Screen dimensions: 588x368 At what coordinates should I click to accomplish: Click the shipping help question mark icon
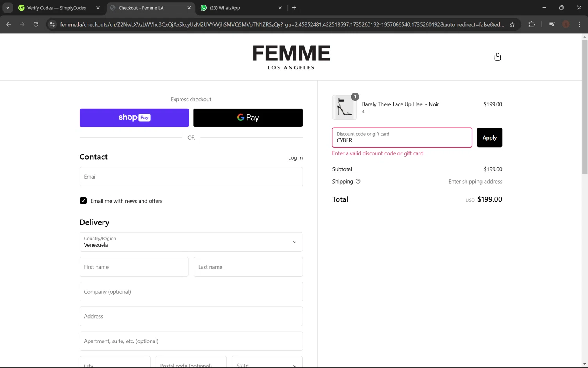358,181
